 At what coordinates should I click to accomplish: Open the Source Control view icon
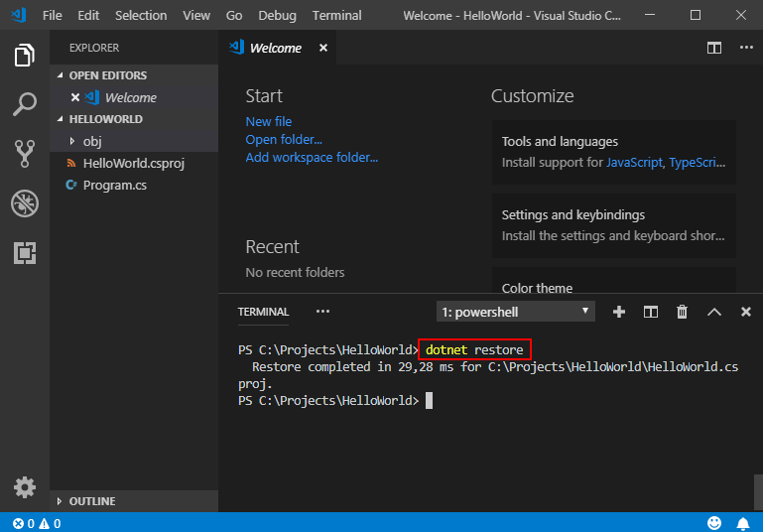coord(25,153)
